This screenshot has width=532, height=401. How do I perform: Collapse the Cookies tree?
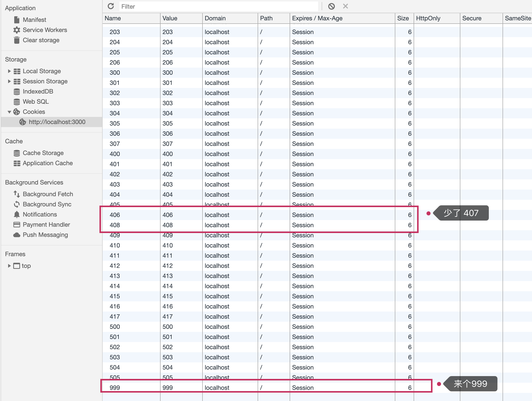pos(9,112)
